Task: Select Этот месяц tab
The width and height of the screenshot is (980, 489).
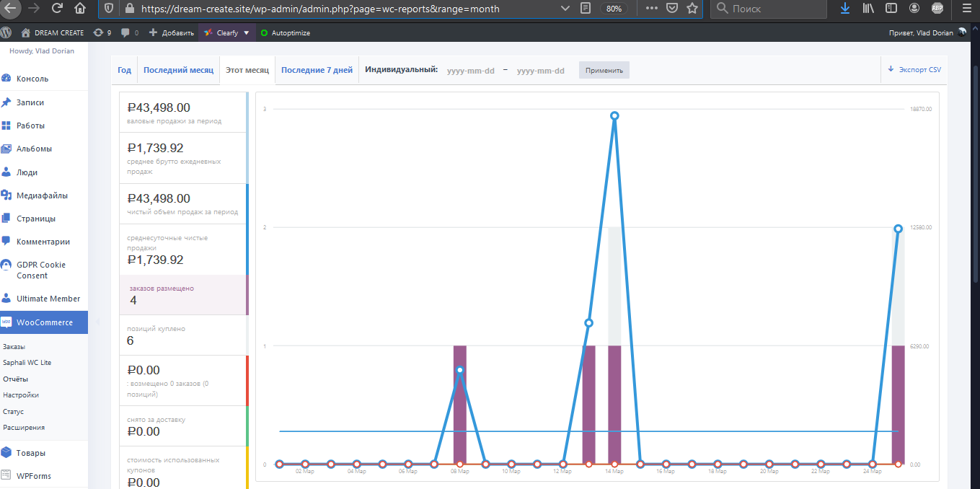Action: pos(247,70)
